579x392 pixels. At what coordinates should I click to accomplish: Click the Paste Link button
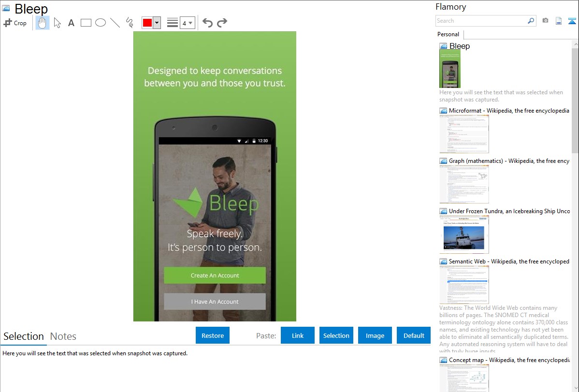point(298,335)
